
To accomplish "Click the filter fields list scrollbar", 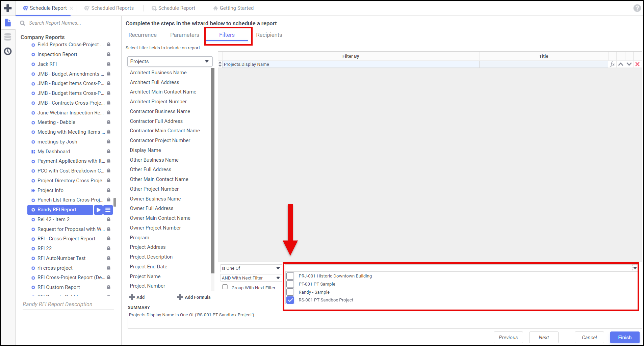I will click(213, 171).
